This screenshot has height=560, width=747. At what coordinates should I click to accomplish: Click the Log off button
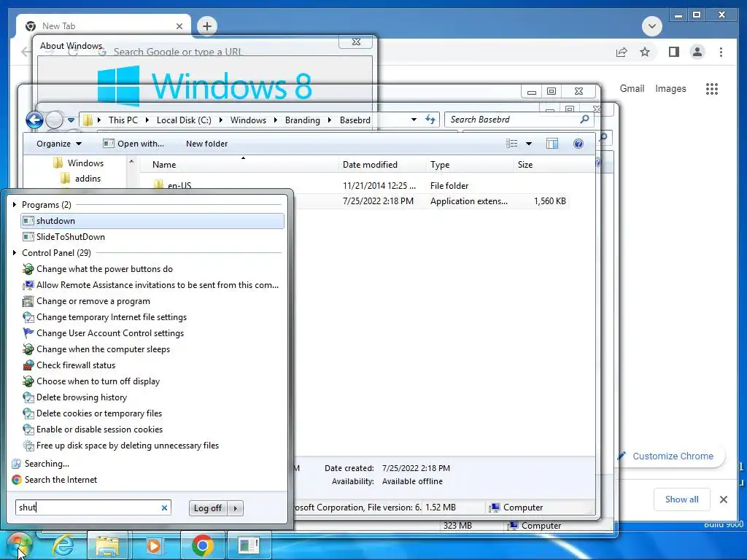(x=208, y=508)
